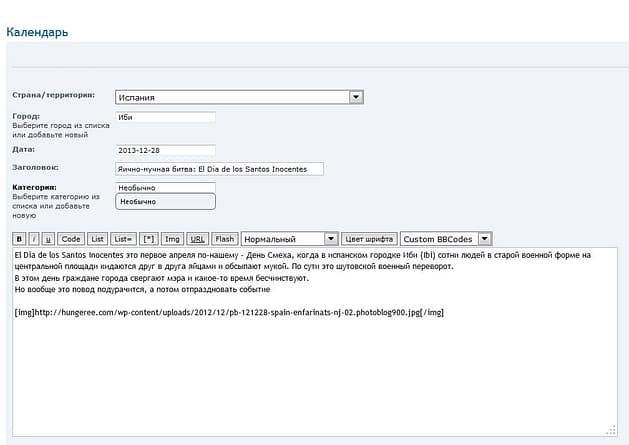629x445 pixels.
Task: Select Необычно from category suggestion list
Action: point(165,201)
